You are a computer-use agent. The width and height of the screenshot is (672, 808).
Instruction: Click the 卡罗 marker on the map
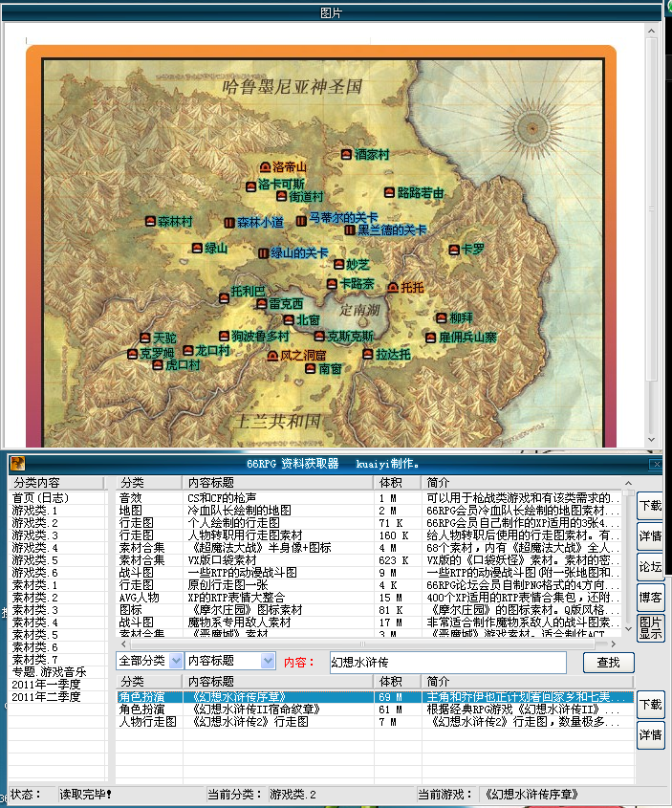point(454,250)
